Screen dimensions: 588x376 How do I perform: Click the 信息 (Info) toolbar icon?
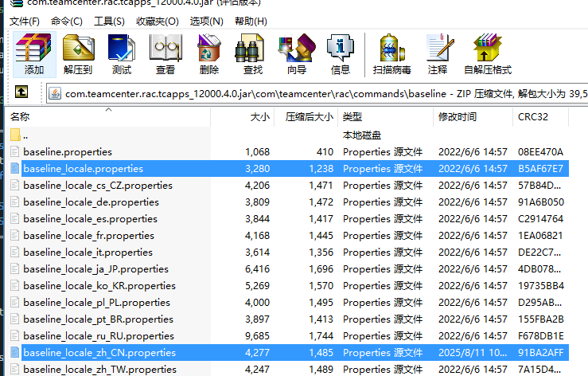(341, 53)
